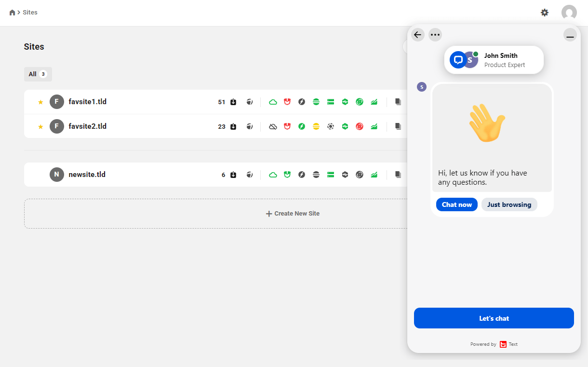Image resolution: width=588 pixels, height=367 pixels.
Task: Open the green backups server icon for newsite.tld
Action: [331, 175]
